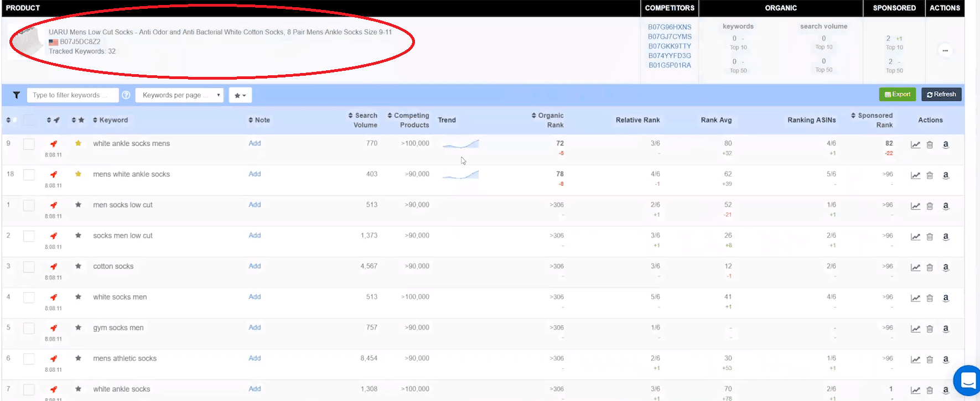View trend sparkline for white ankle socks mens

460,144
